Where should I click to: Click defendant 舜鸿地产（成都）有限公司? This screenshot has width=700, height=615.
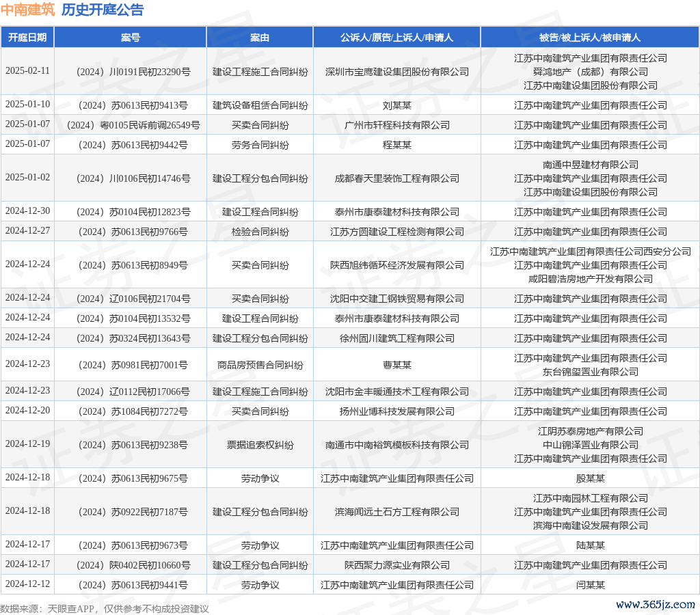coord(590,72)
